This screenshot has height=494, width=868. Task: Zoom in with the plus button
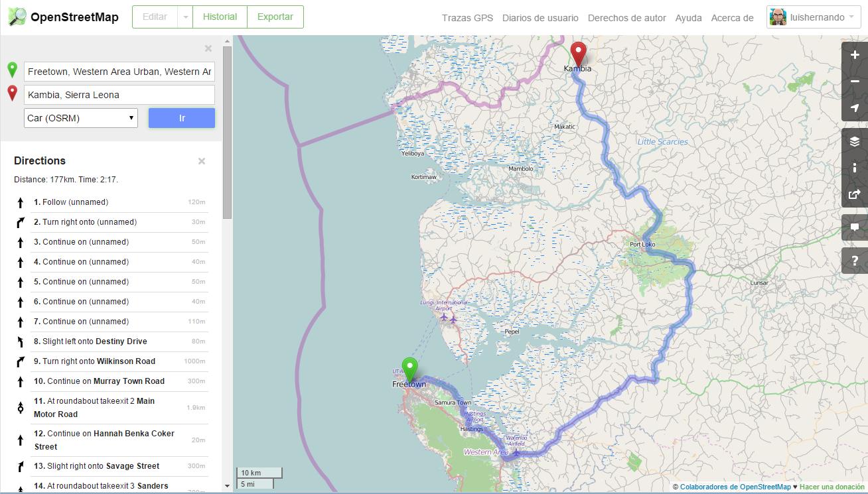coord(855,55)
